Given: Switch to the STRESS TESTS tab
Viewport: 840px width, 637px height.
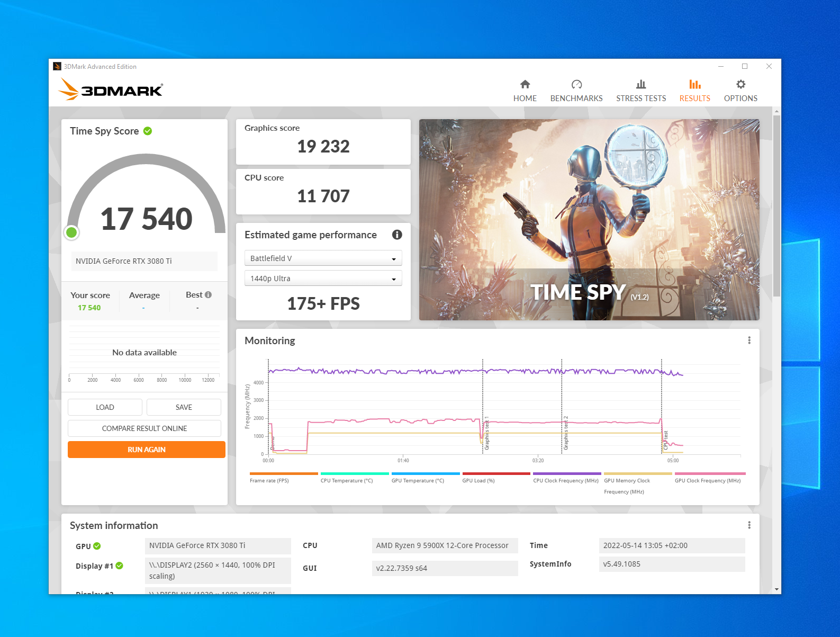Looking at the screenshot, I should click(641, 98).
